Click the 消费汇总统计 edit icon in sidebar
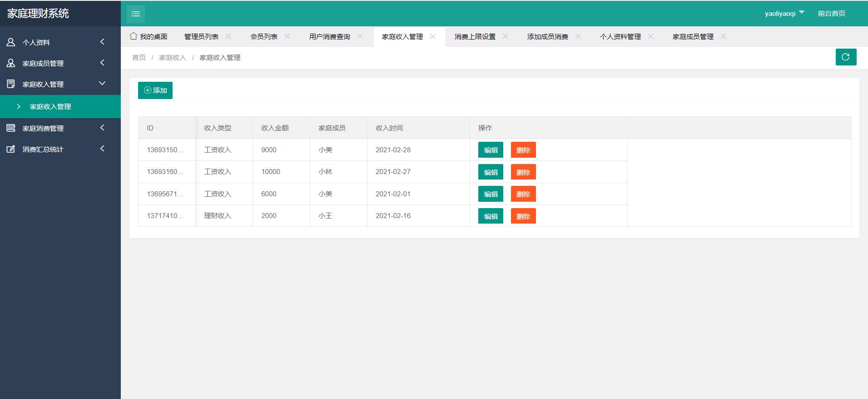 (11, 149)
